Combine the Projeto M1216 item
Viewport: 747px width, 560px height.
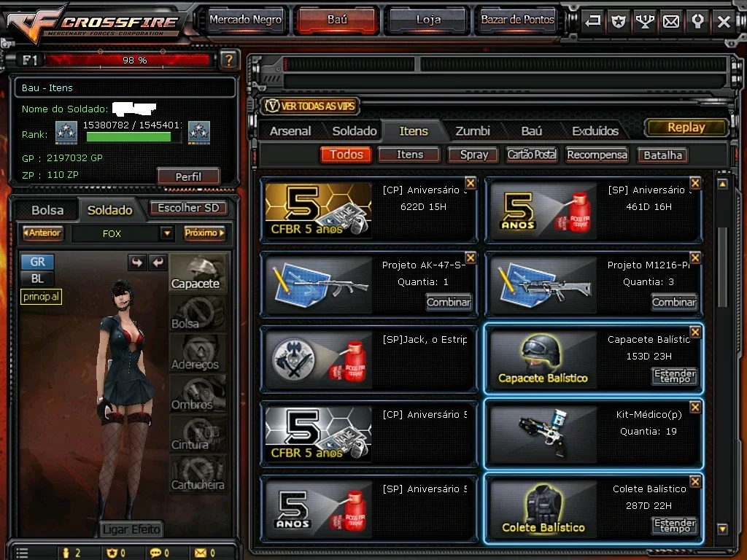coord(673,302)
